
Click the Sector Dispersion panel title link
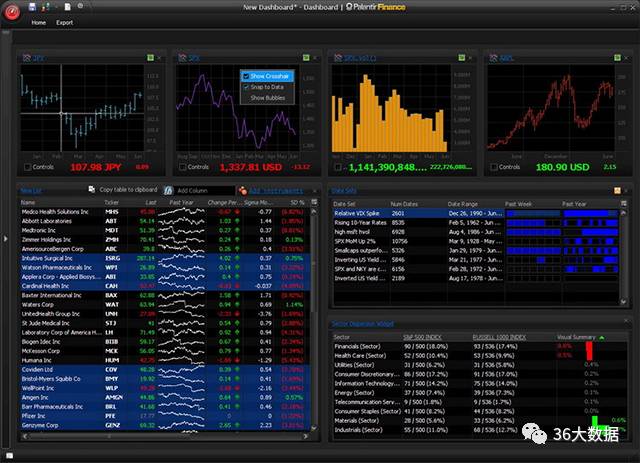tap(362, 324)
